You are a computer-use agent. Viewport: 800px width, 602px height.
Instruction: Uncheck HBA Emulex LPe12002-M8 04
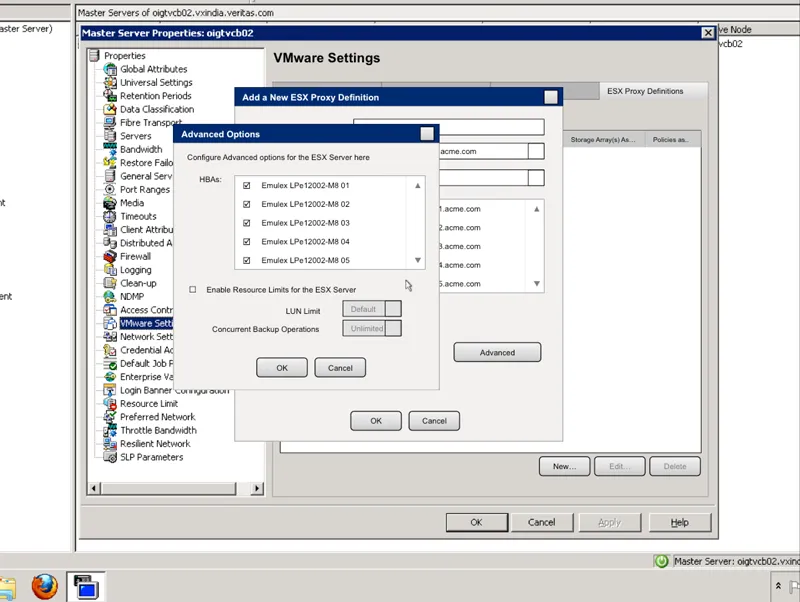click(x=246, y=241)
